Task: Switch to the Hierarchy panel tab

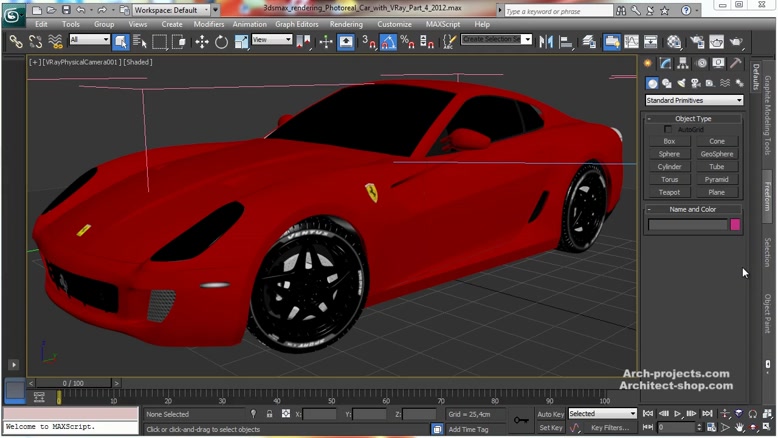Action: point(681,64)
